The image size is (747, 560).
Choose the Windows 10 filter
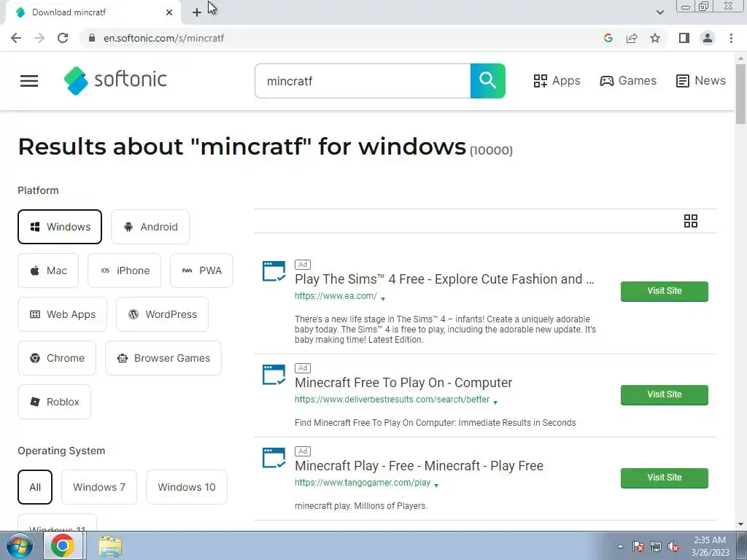pos(187,487)
